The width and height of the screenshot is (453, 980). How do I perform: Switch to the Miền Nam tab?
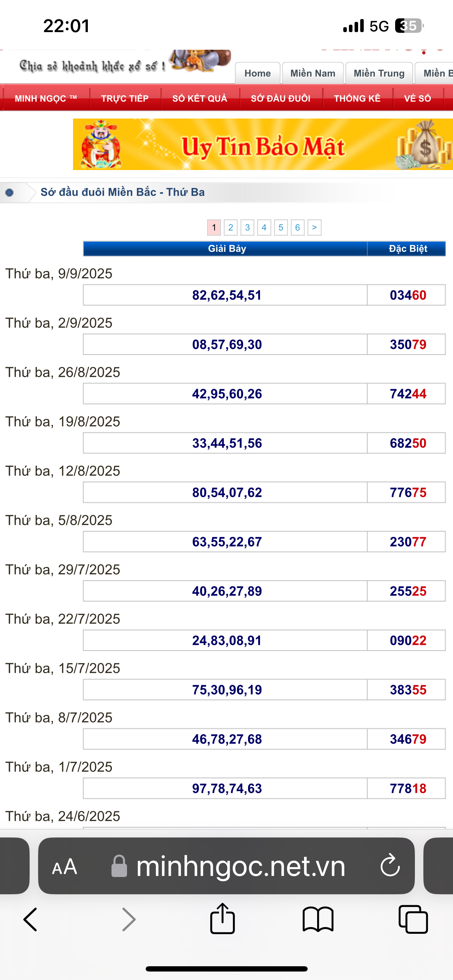[313, 73]
